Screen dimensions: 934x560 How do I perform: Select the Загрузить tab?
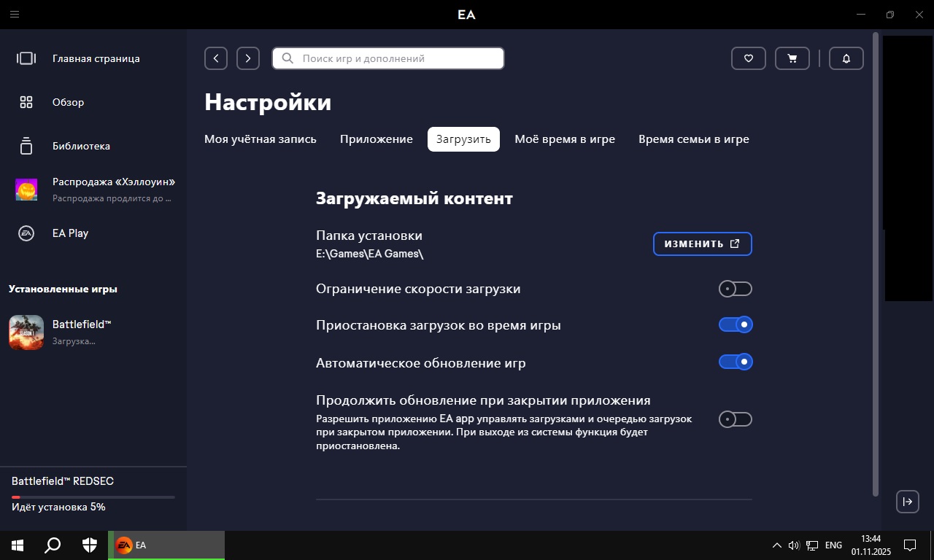point(463,139)
